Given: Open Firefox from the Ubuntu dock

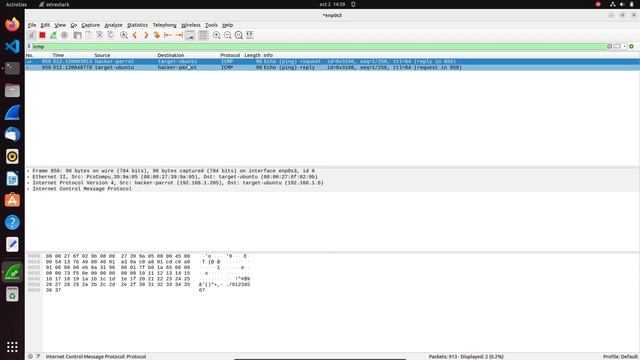Looking at the screenshot, I should (x=12, y=24).
